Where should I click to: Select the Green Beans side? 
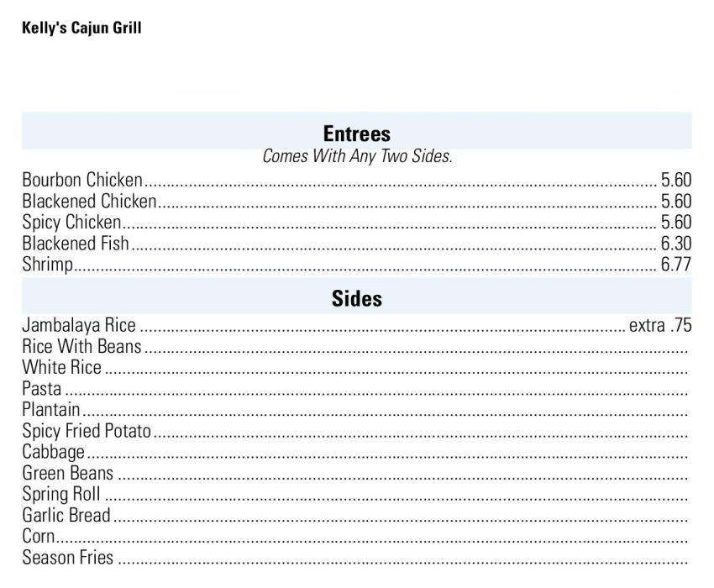(67, 473)
